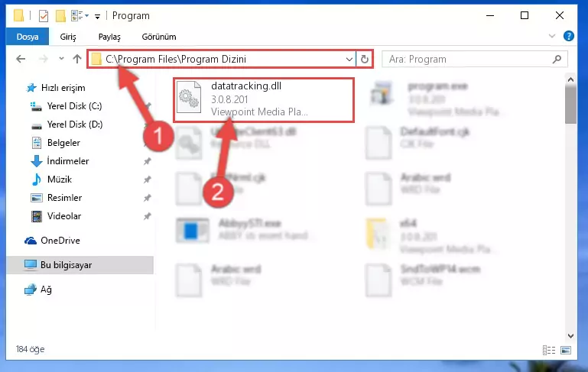Open the recent locations dropdown arrow
588x372 pixels.
click(61, 59)
